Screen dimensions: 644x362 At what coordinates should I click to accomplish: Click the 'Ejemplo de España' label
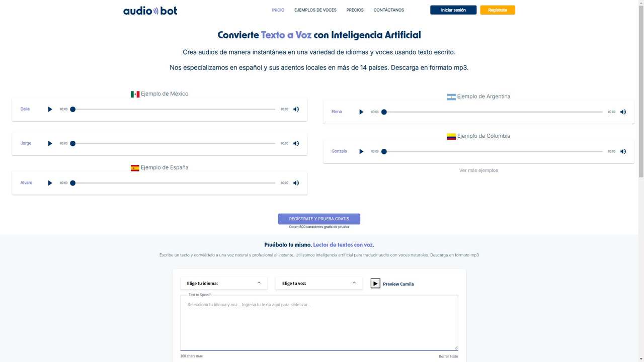click(165, 168)
